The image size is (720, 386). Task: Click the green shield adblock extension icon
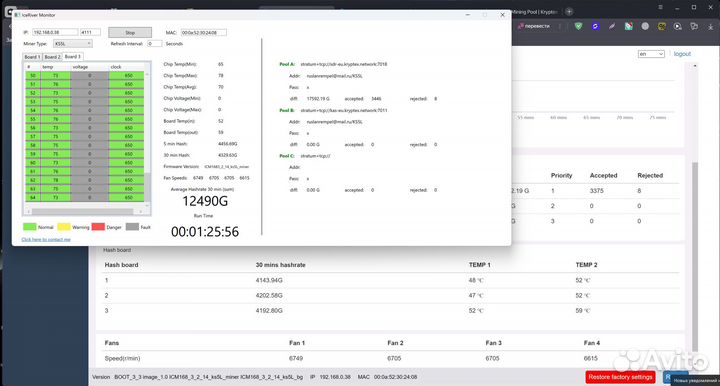[579, 26]
